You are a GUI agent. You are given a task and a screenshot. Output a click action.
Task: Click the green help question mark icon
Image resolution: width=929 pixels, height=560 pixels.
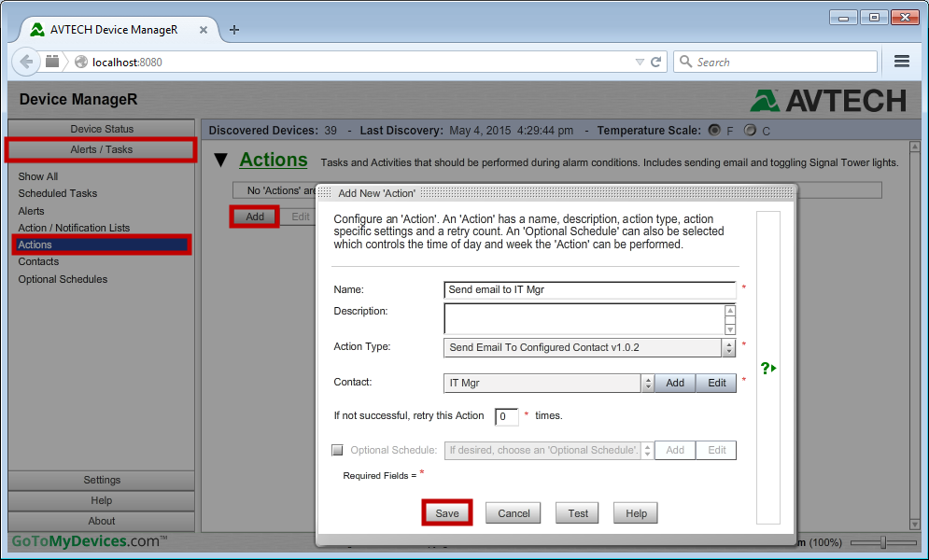[767, 368]
